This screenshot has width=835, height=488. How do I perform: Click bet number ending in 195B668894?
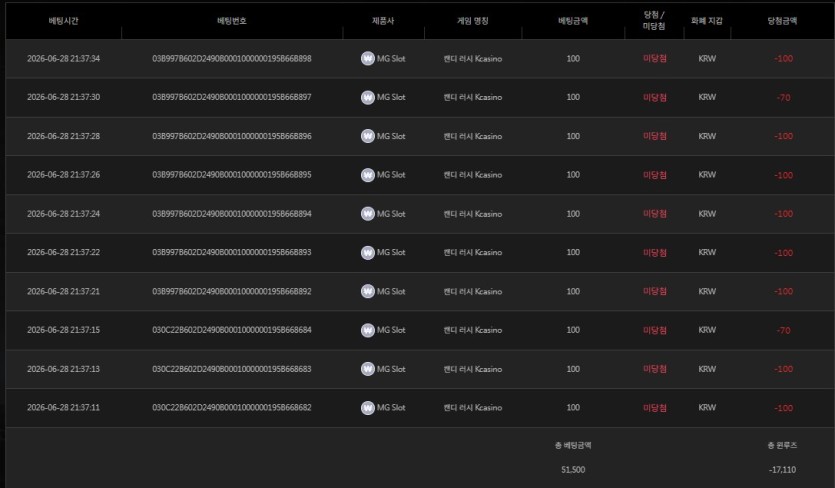coord(232,214)
